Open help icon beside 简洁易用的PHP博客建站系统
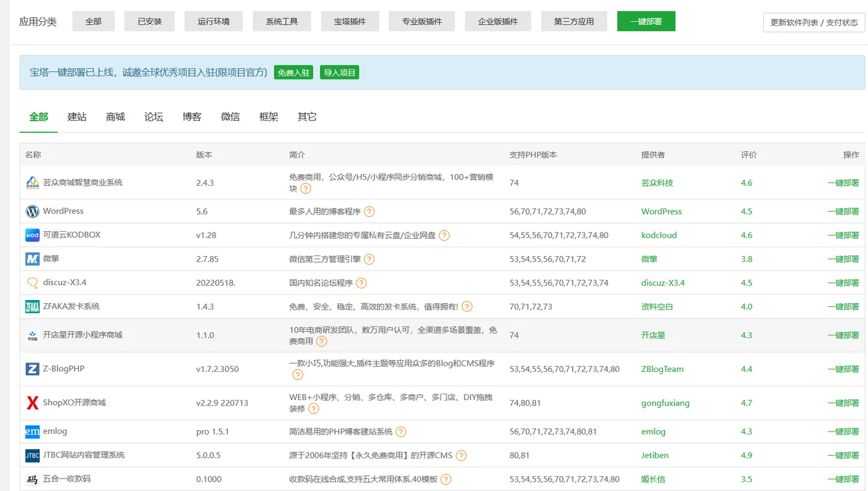 point(401,431)
